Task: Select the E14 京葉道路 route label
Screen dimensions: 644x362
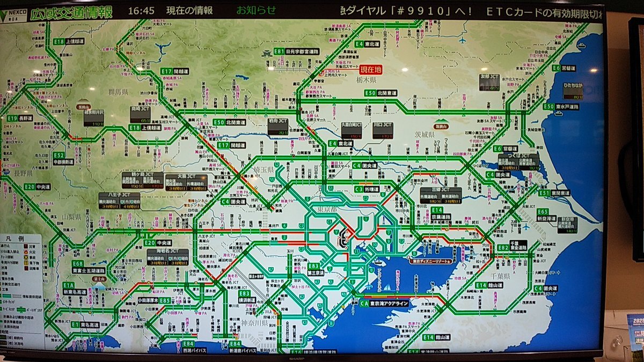Action: point(441,213)
